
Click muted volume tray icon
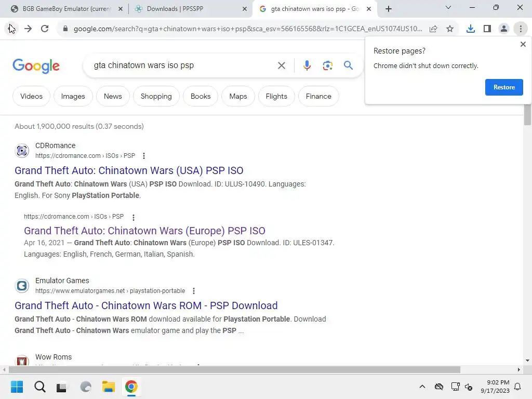point(469,387)
